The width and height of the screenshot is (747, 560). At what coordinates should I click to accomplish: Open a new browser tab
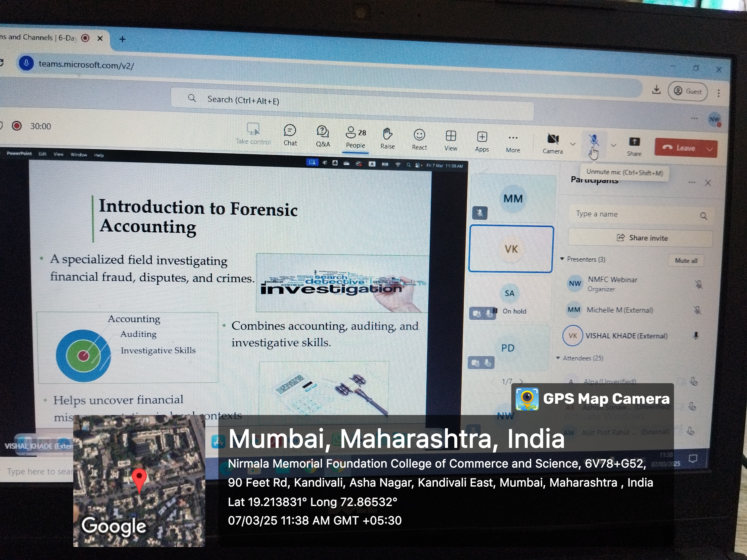tap(122, 39)
